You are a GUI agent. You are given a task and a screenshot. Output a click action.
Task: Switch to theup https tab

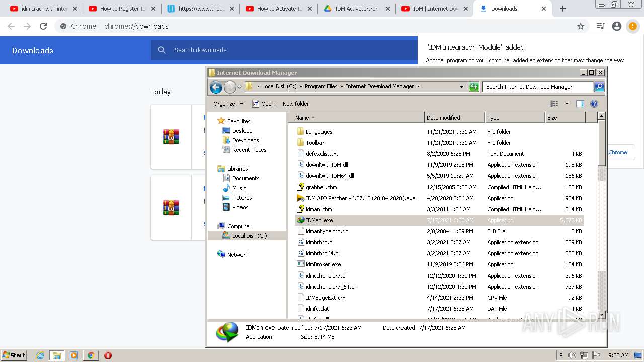pyautogui.click(x=201, y=9)
